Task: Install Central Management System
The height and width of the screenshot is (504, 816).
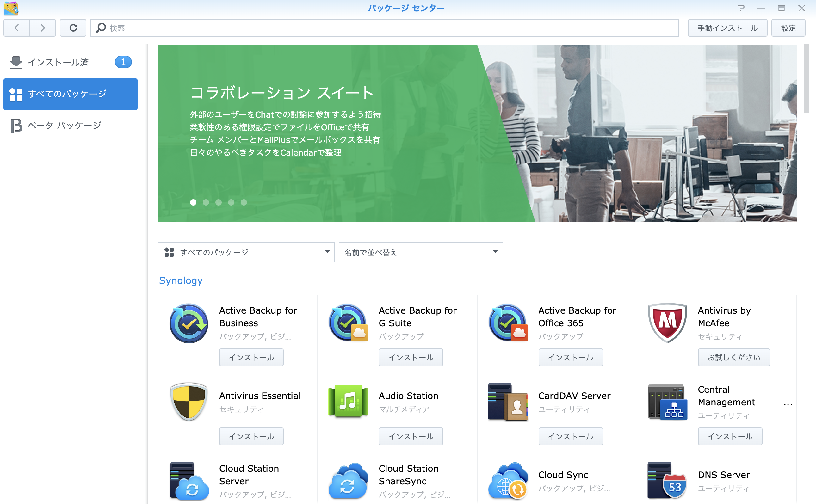Action: 730,436
